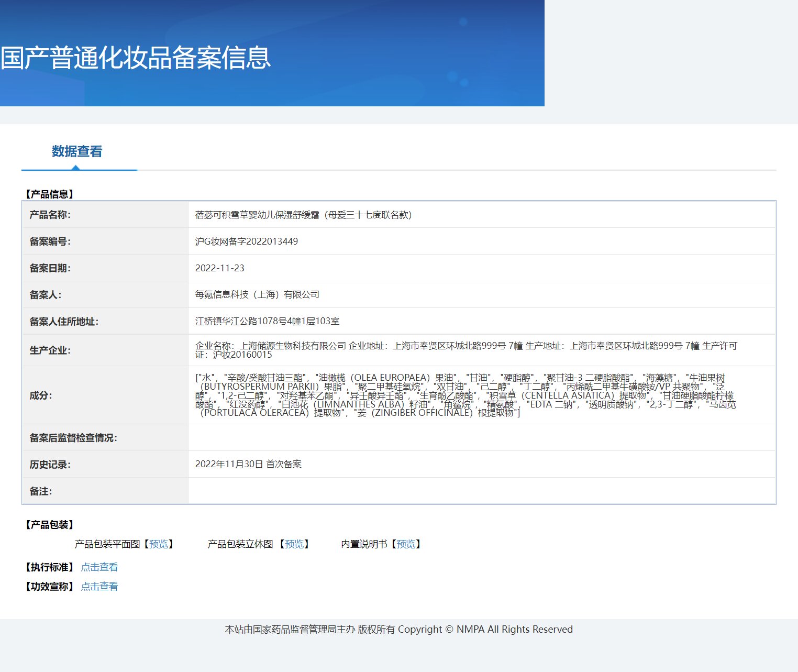Click the filing date 2022-11-23

point(220,268)
